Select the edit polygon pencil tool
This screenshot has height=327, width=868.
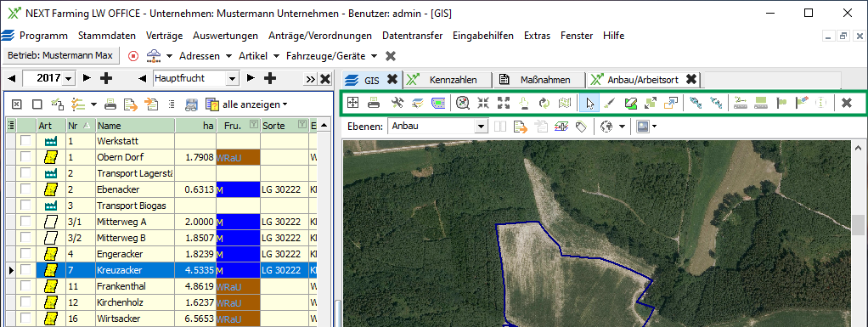[x=630, y=103]
